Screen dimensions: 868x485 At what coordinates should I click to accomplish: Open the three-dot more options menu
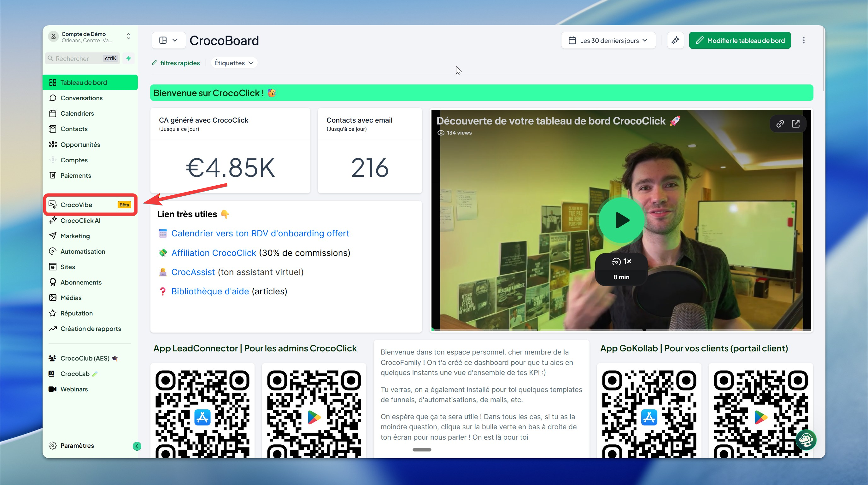click(804, 40)
